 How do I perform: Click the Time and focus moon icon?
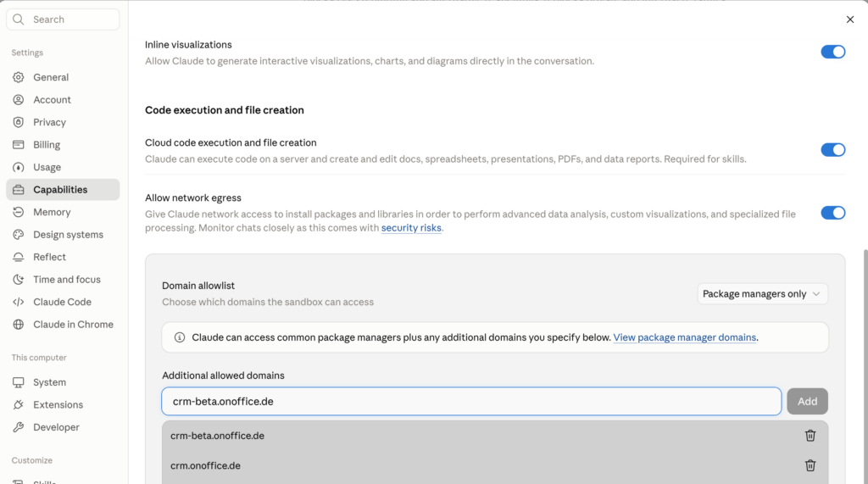(x=19, y=279)
